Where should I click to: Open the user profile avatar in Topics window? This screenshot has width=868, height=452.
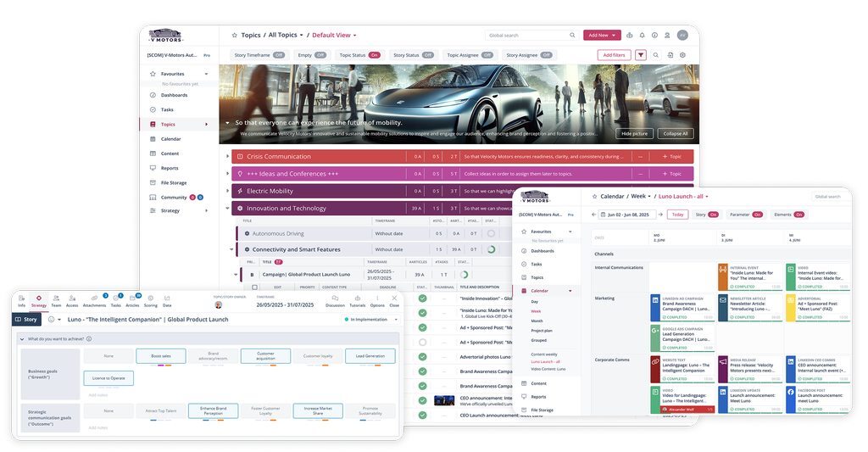point(682,35)
